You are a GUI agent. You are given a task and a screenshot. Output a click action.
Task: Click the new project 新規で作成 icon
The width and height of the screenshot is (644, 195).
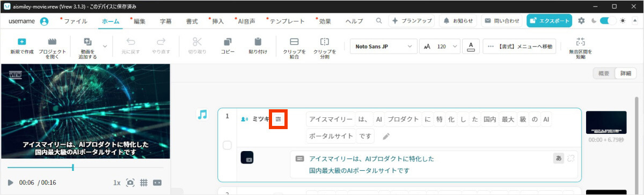click(x=21, y=42)
